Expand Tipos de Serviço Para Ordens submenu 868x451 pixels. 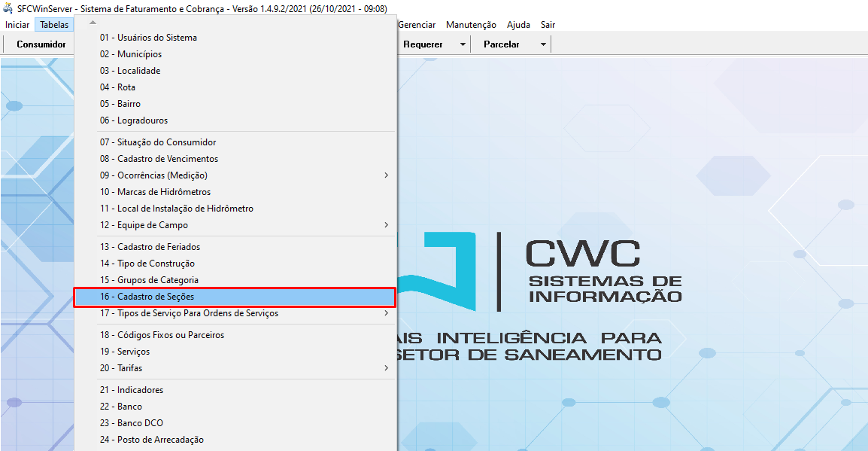tap(386, 313)
